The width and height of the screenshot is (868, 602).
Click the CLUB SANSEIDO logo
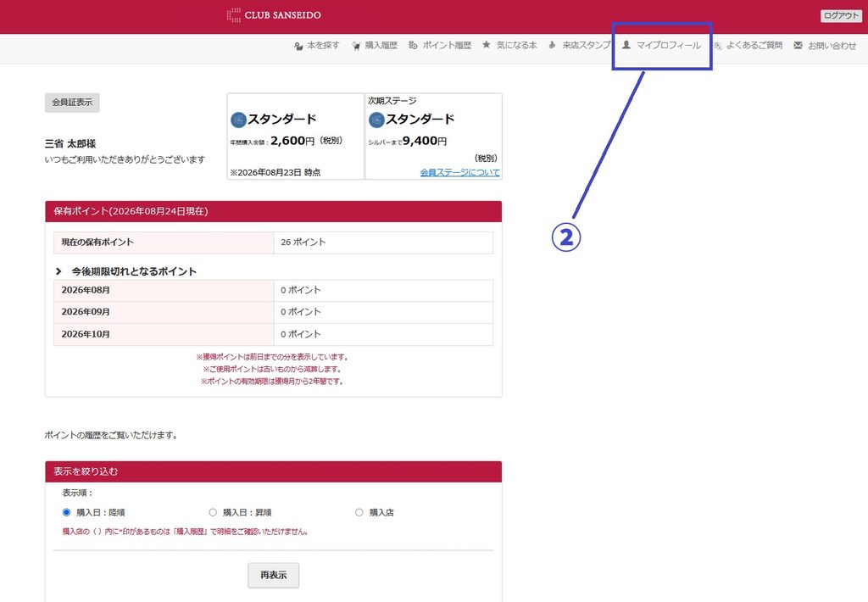(274, 15)
